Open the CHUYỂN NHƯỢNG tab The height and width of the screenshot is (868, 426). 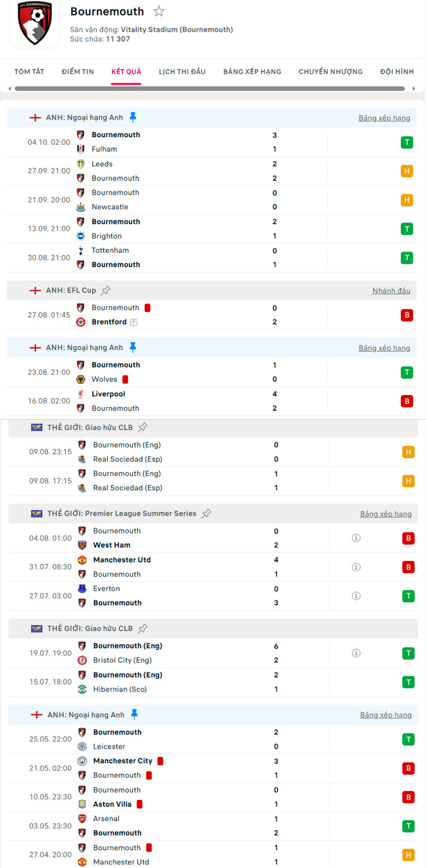[330, 72]
